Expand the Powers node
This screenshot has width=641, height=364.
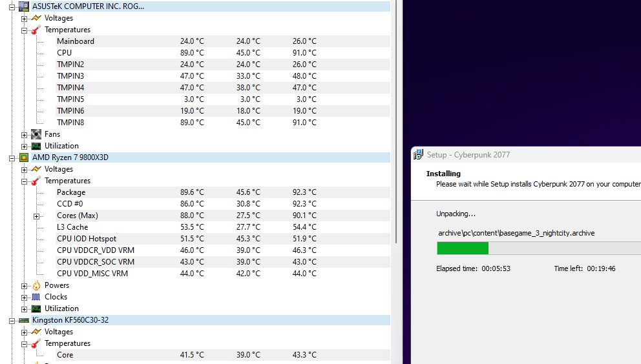[x=24, y=286]
